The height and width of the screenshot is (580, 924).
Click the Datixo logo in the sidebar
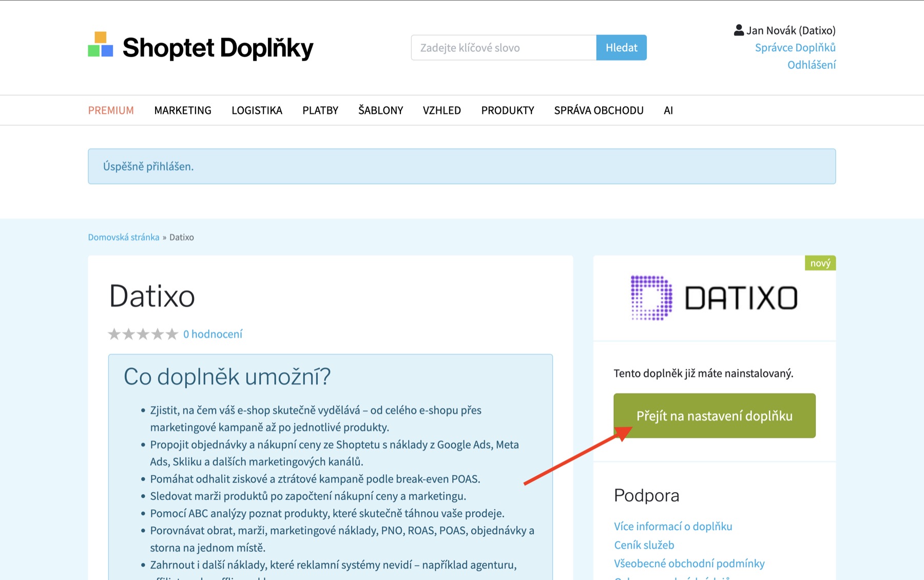tap(714, 298)
